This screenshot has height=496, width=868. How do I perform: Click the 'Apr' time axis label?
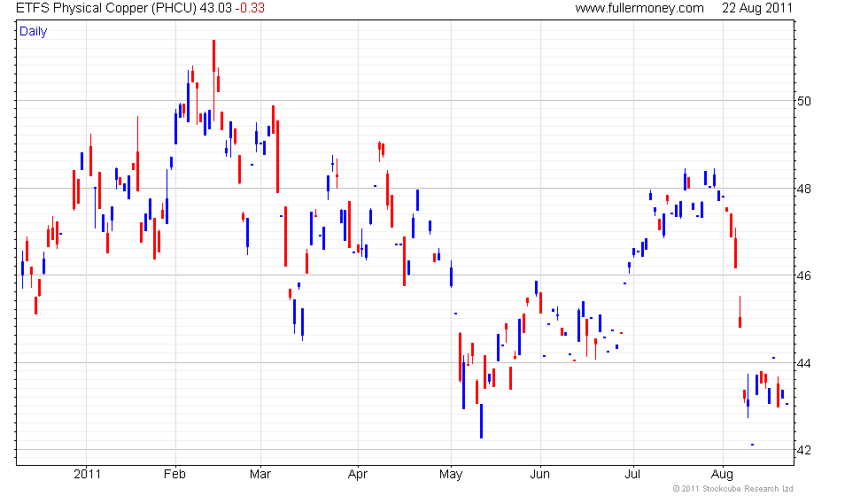click(x=358, y=474)
